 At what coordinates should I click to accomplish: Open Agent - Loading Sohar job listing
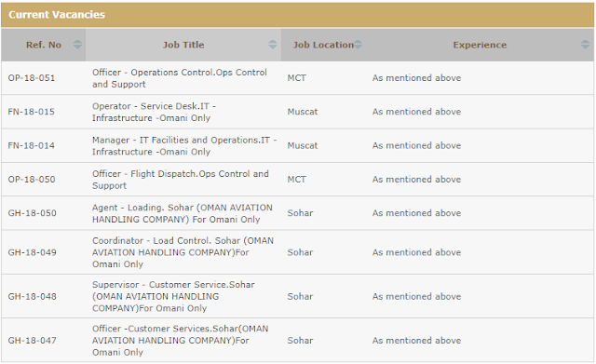[183, 213]
